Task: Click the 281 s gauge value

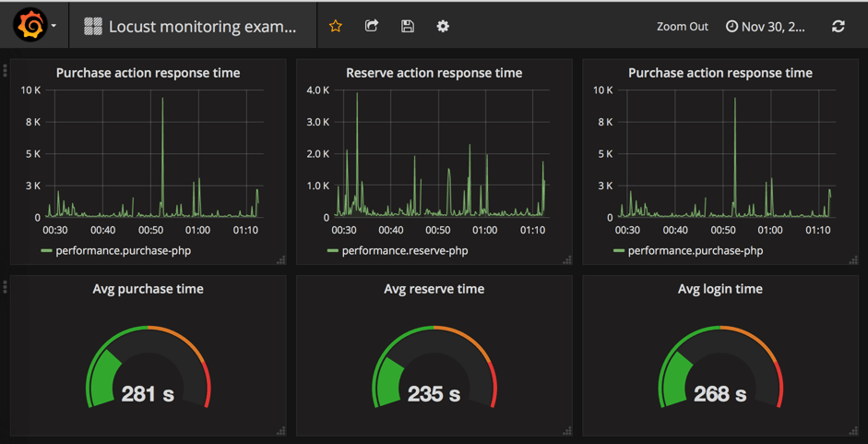Action: pyautogui.click(x=148, y=394)
